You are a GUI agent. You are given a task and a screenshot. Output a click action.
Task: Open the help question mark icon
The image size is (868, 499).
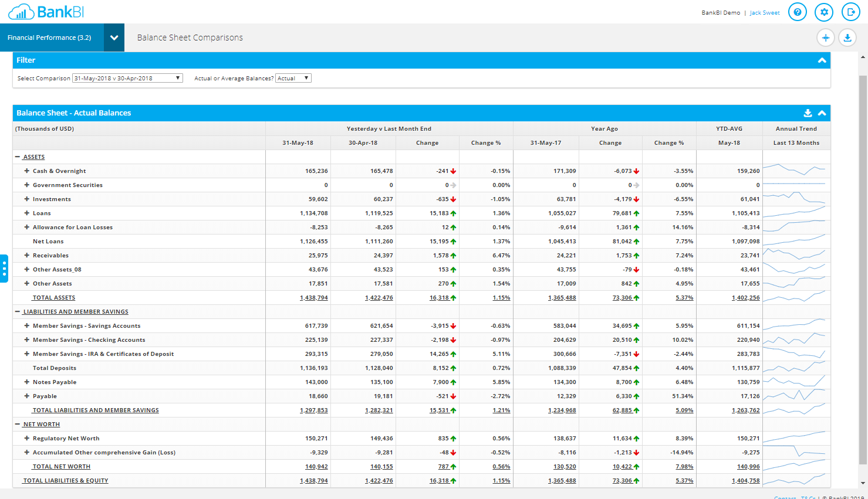(x=797, y=12)
